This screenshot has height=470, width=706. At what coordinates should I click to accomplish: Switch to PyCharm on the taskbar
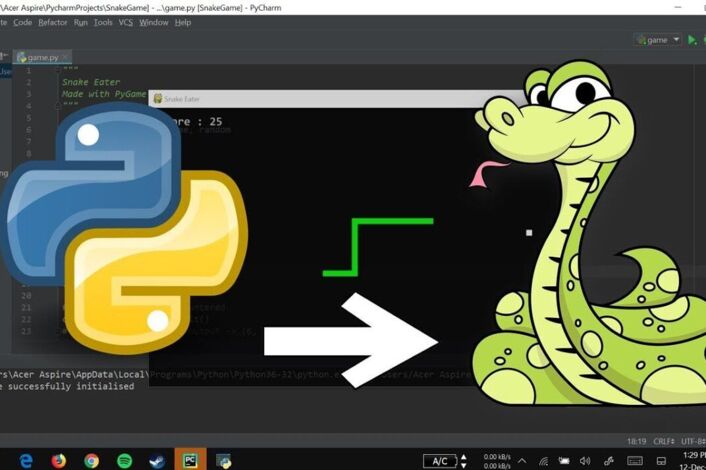pyautogui.click(x=190, y=460)
